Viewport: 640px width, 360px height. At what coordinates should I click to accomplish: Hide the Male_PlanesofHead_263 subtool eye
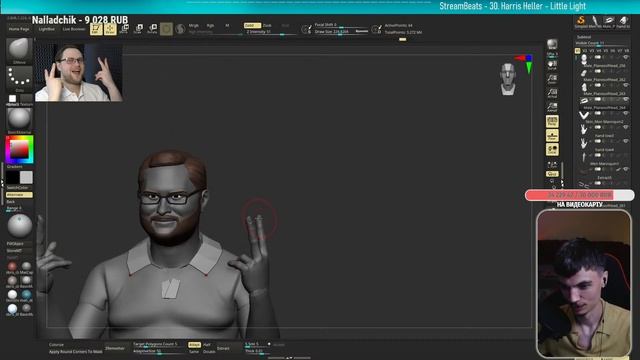(626, 85)
